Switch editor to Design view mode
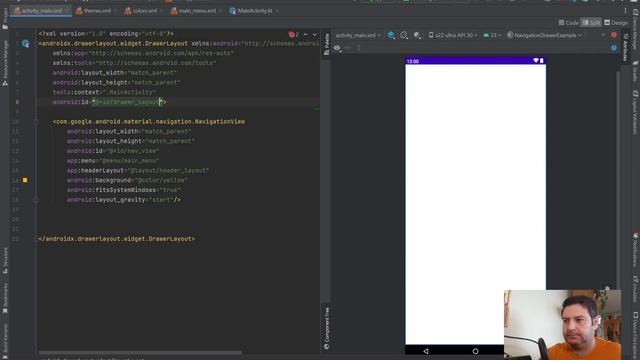Viewport: 640px width, 360px height. click(616, 23)
